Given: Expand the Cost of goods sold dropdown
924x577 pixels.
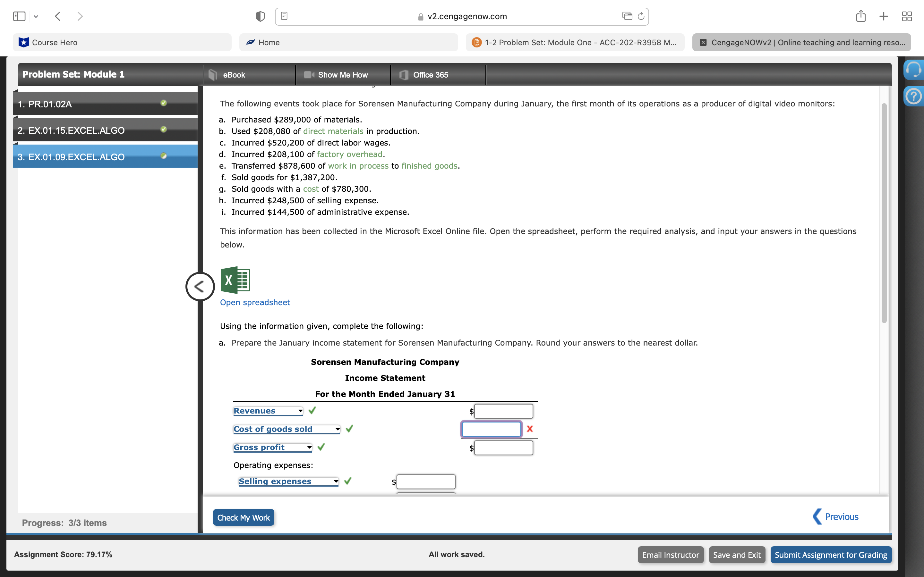Looking at the screenshot, I should point(287,429).
